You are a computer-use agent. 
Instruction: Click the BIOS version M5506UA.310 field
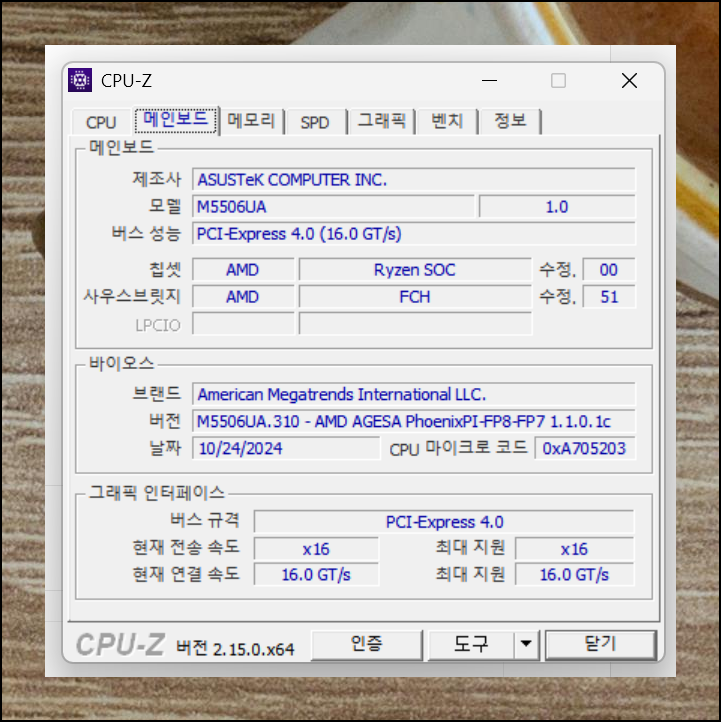click(413, 421)
